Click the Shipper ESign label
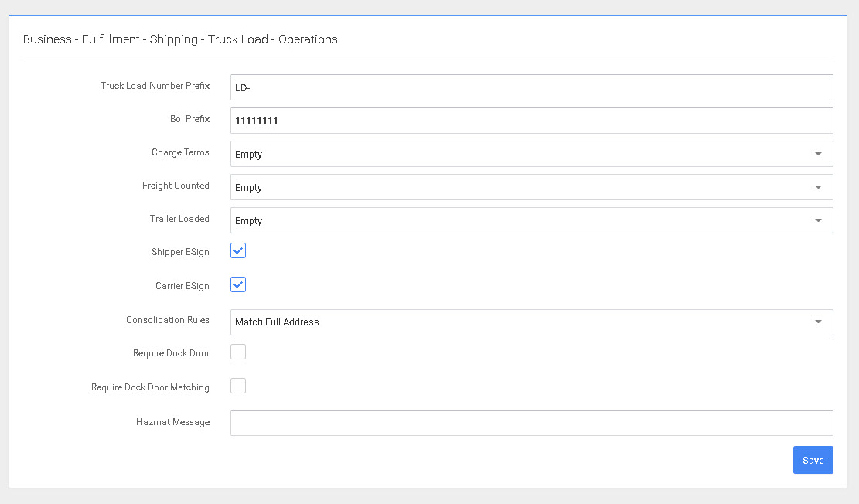 pos(180,252)
